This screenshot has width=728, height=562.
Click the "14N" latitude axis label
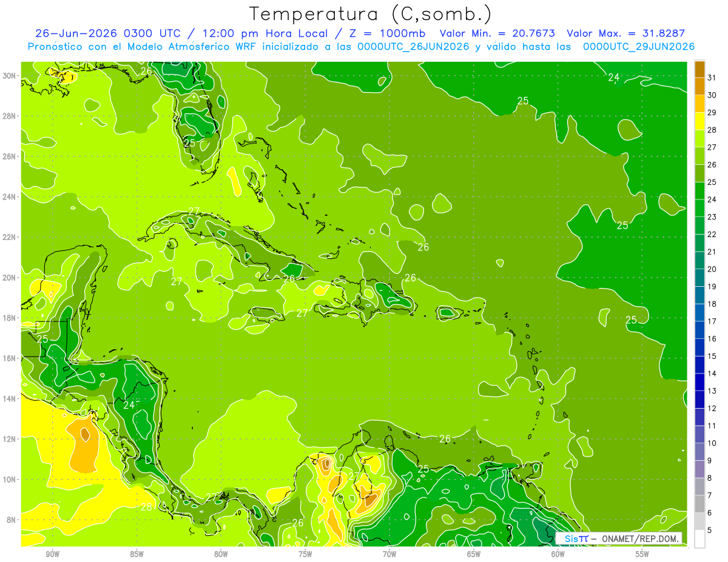pos(10,398)
